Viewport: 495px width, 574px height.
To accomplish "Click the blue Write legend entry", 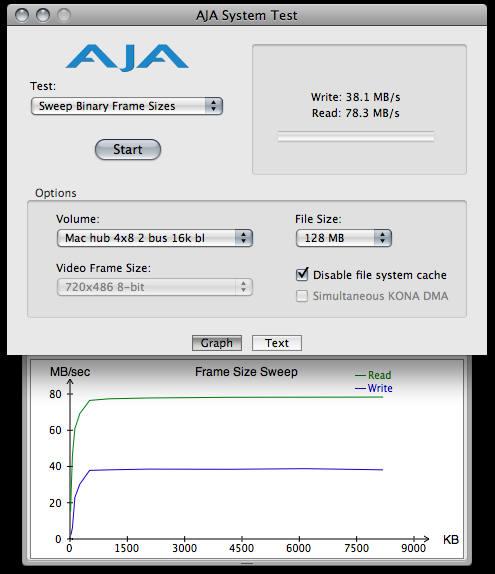I will pos(374,388).
